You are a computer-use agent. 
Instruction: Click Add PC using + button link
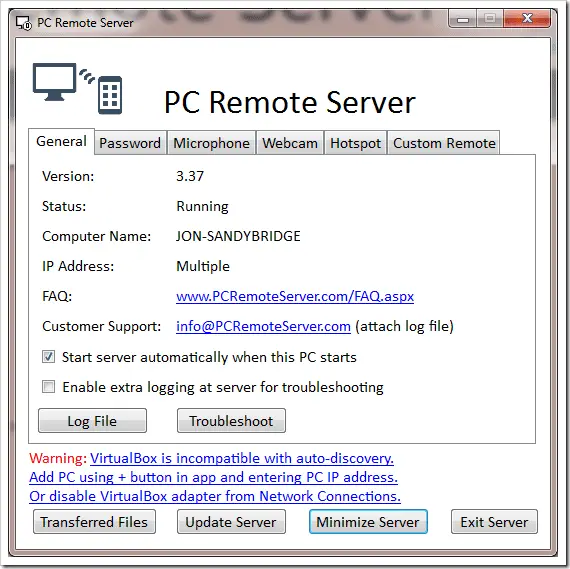point(213,477)
